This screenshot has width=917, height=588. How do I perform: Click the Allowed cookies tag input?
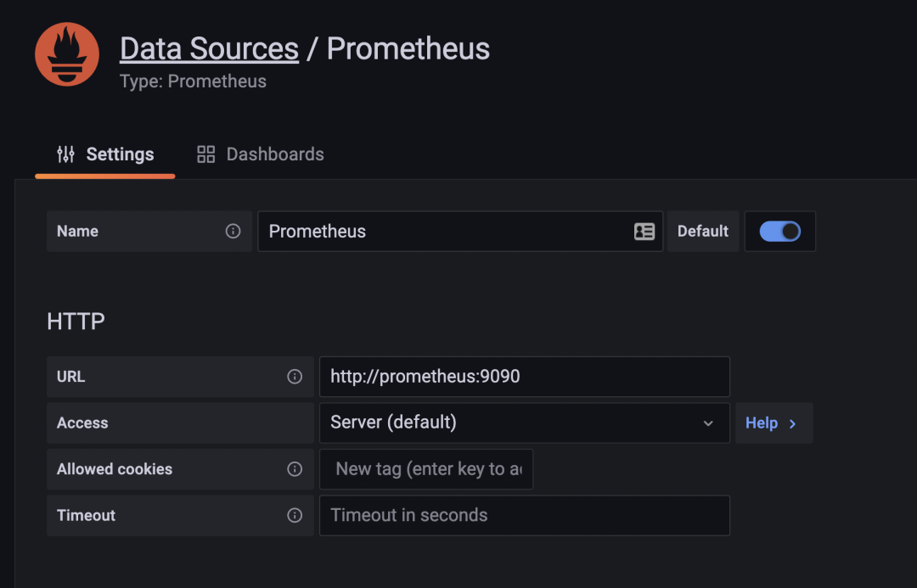[x=427, y=469]
